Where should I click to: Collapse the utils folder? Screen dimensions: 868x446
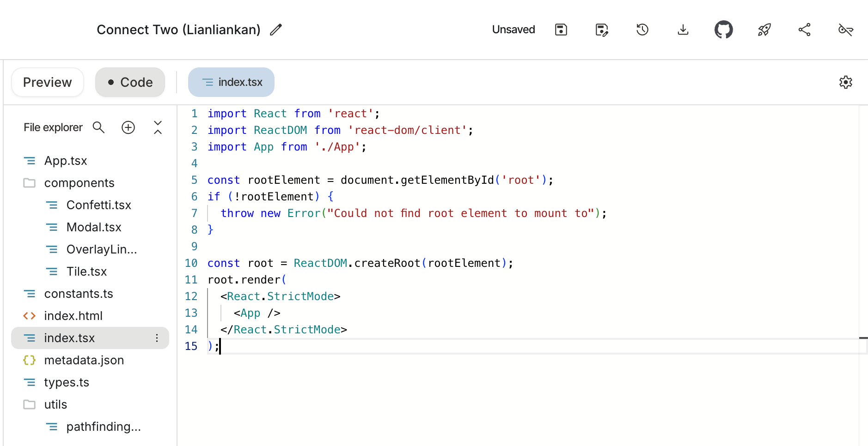pyautogui.click(x=90, y=404)
